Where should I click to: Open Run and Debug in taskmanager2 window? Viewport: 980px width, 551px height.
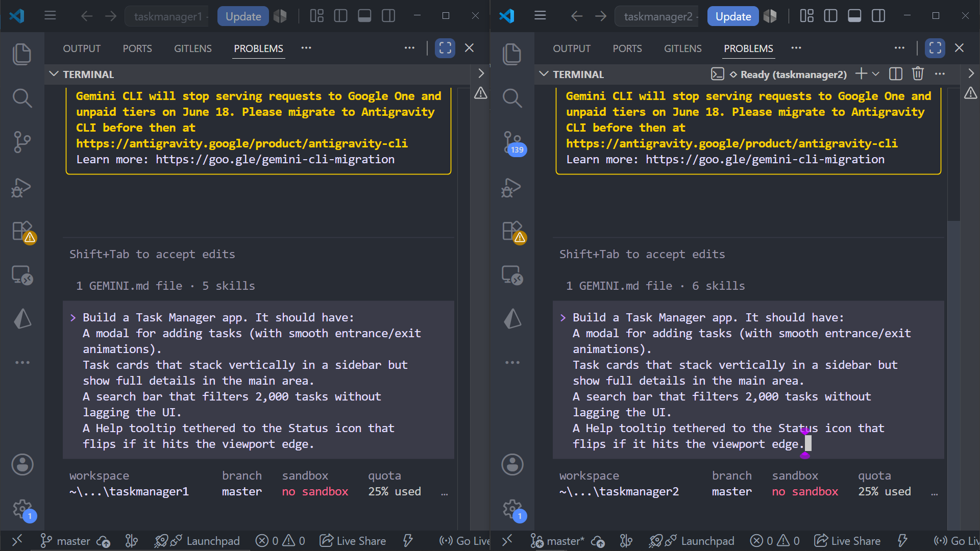[x=512, y=187]
